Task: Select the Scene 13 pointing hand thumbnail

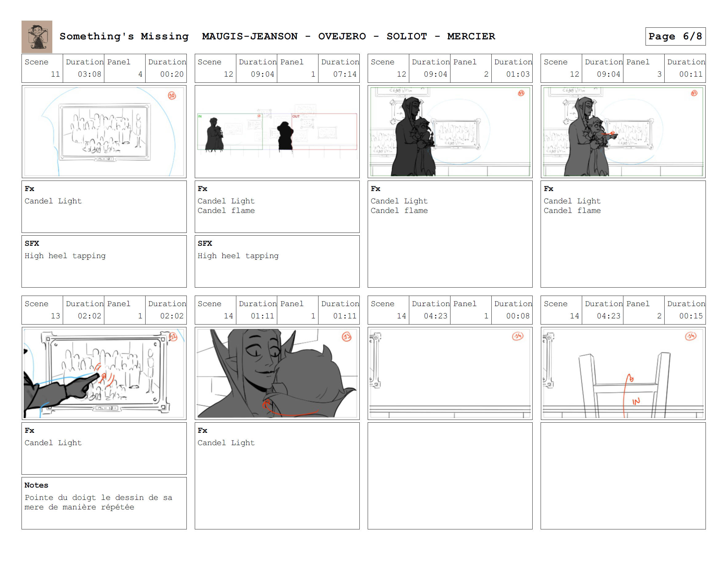Action: tap(104, 373)
